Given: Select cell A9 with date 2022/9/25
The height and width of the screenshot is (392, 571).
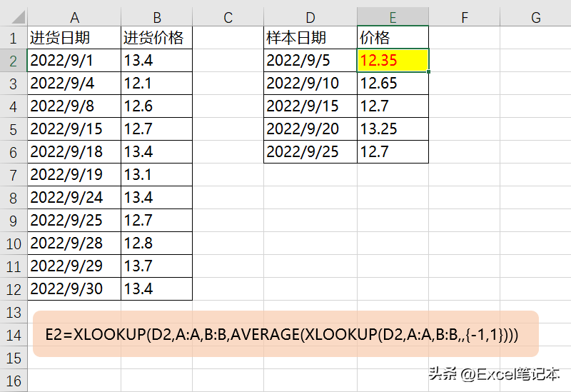Looking at the screenshot, I should (74, 221).
